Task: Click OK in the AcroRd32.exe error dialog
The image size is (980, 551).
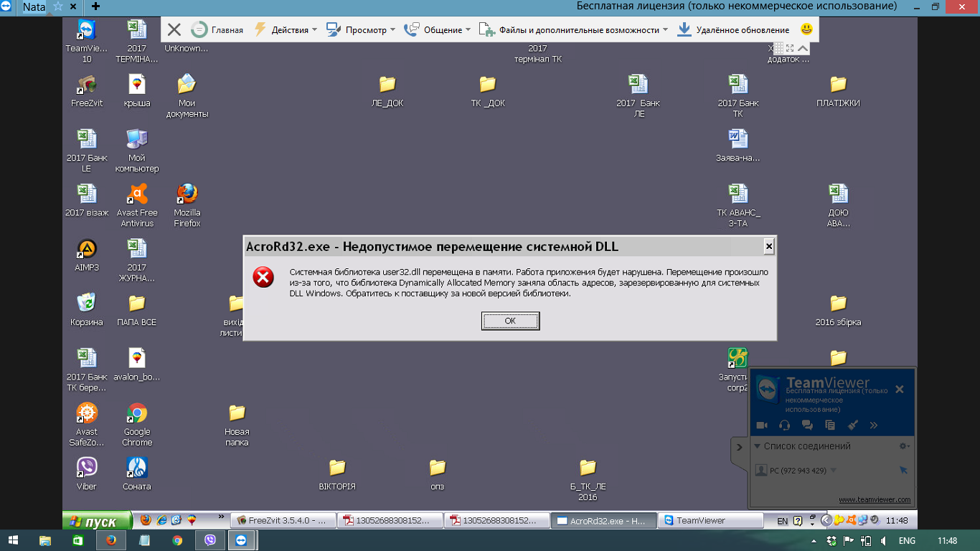Action: coord(510,321)
